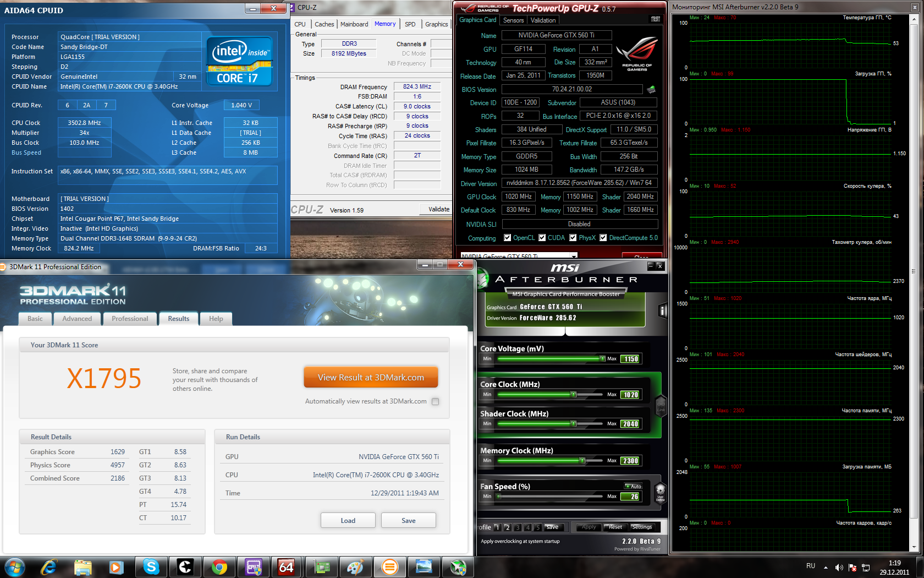The image size is (924, 578).
Task: Click Core Clock slider handle in Afterburner
Action: click(x=574, y=395)
